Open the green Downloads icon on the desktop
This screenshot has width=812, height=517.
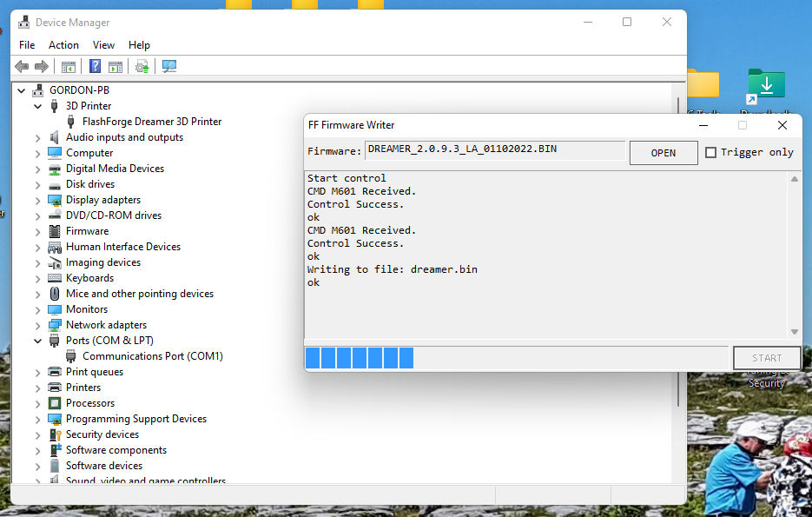765,83
